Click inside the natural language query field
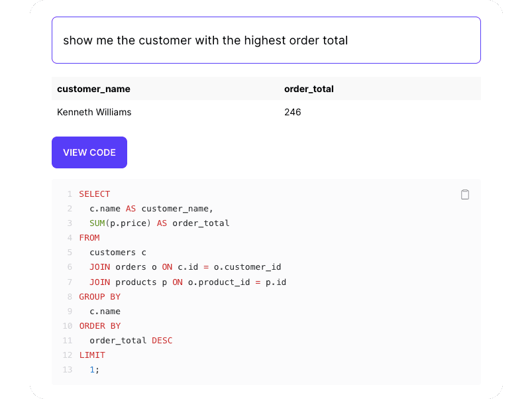 pos(265,40)
